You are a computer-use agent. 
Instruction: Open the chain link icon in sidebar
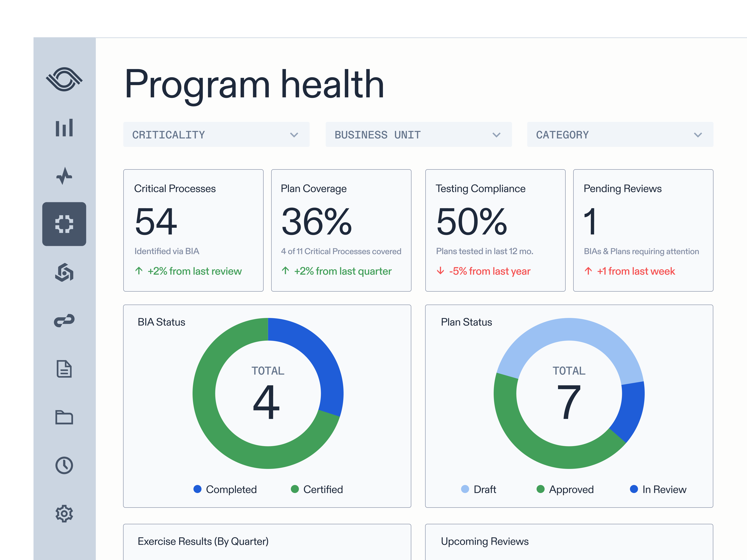(x=64, y=321)
